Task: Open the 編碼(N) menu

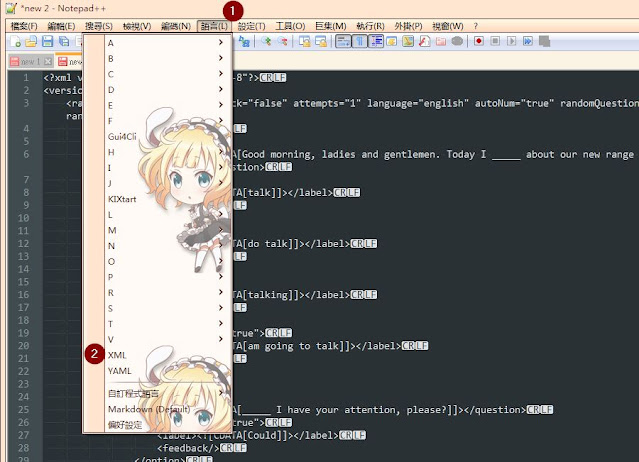Action: coord(176,26)
